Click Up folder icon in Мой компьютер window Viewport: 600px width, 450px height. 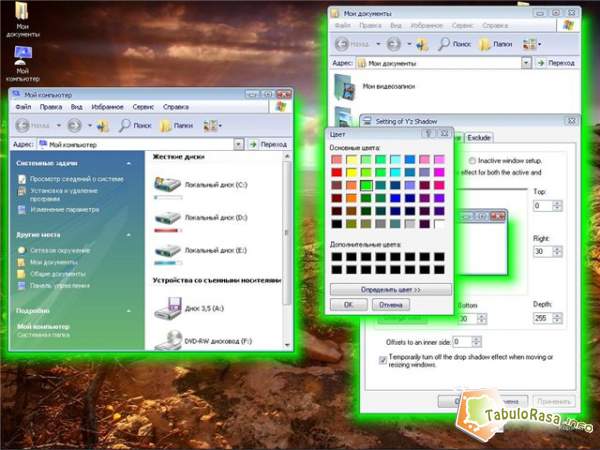tap(103, 126)
